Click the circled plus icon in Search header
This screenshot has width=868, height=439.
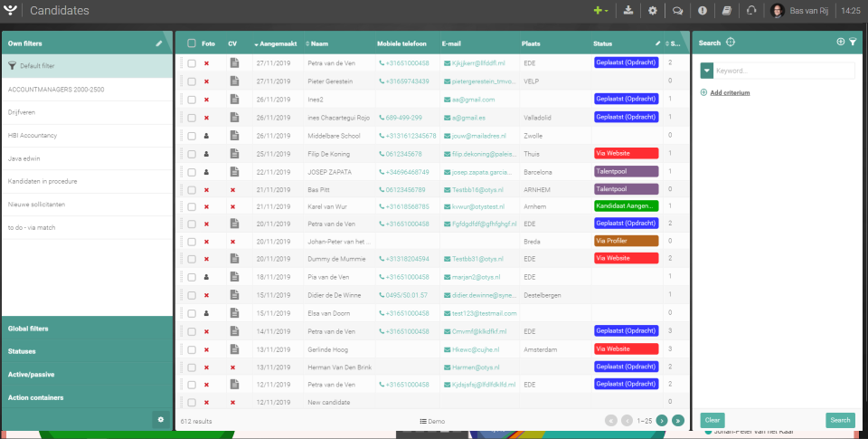point(840,42)
